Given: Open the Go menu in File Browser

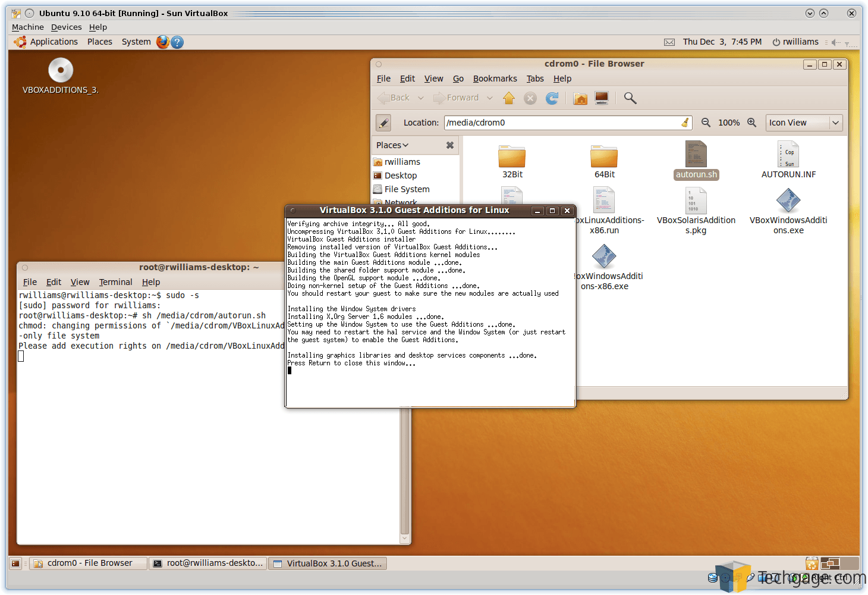Looking at the screenshot, I should click(x=458, y=79).
